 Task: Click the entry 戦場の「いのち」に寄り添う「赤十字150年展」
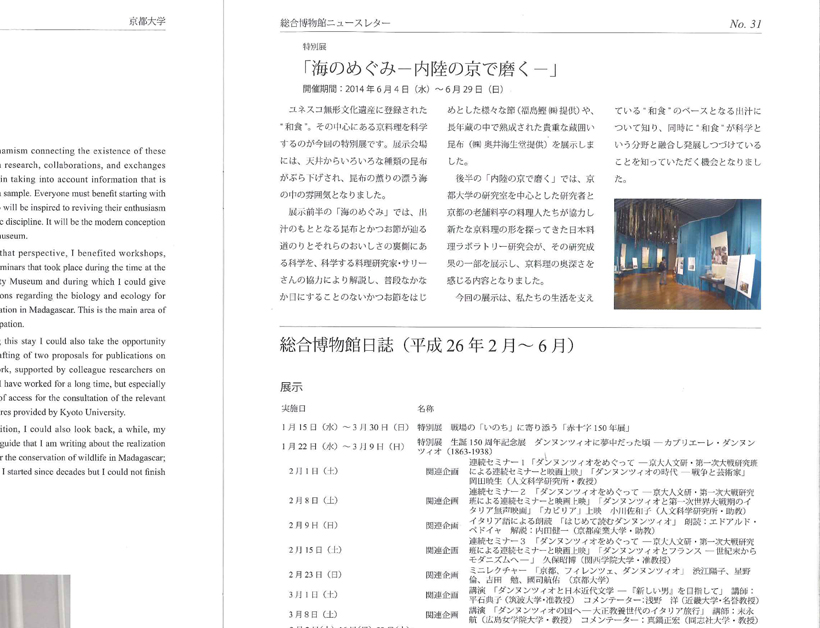[x=540, y=428]
